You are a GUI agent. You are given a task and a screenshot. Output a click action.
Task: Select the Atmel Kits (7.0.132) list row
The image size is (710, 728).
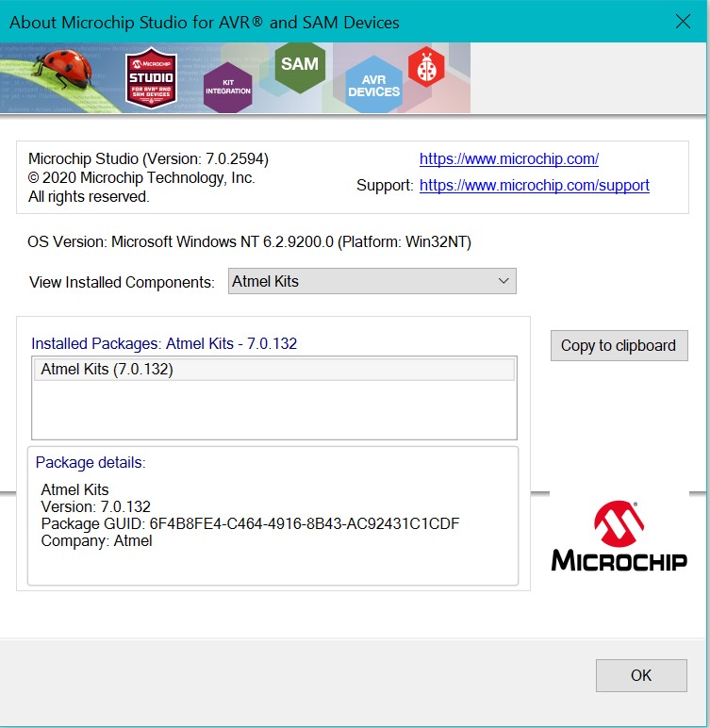tap(274, 370)
